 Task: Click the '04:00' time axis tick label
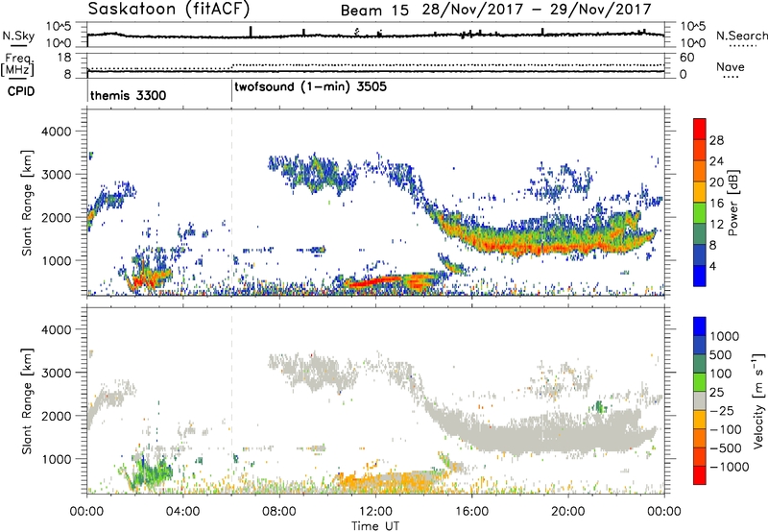tap(182, 512)
